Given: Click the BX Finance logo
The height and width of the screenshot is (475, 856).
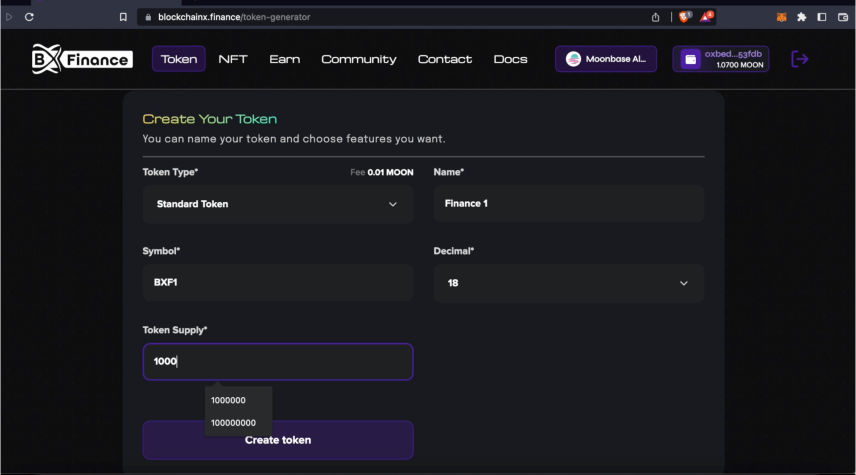Looking at the screenshot, I should coord(81,59).
